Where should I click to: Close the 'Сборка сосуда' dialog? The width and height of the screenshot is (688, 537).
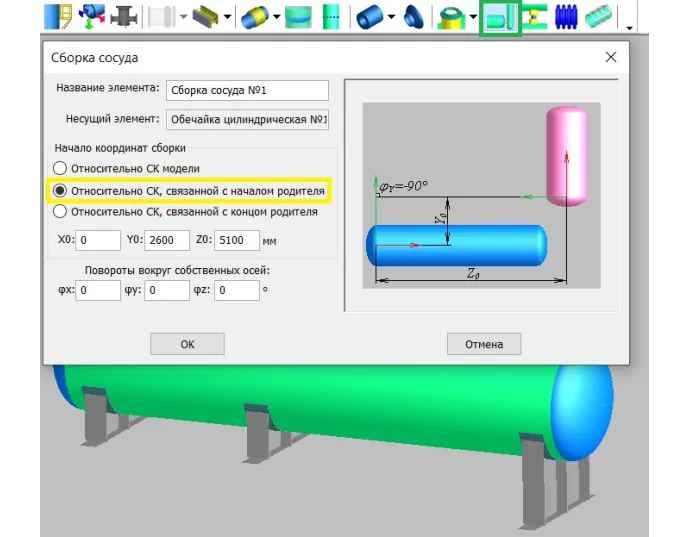pos(611,58)
